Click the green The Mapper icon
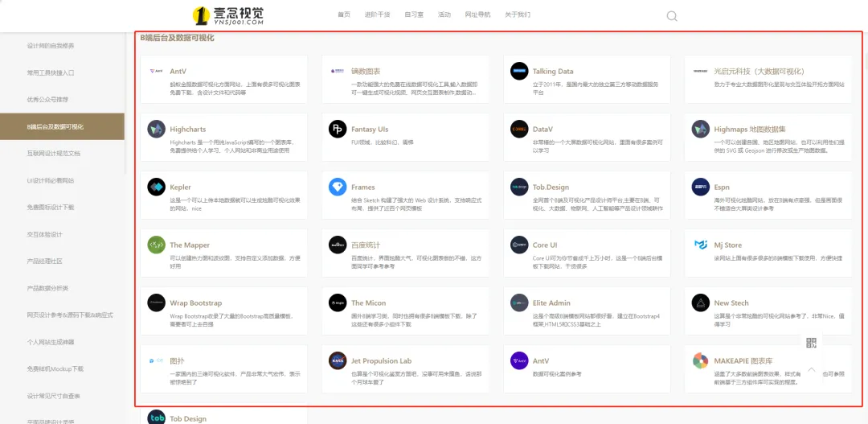This screenshot has width=868, height=424. click(156, 245)
